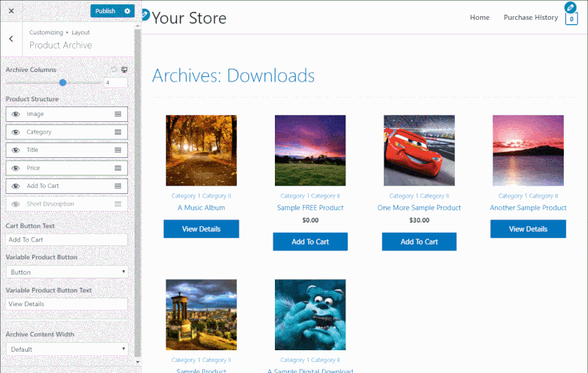Image resolution: width=588 pixels, height=373 pixels.
Task: Open the Home menu item
Action: (x=480, y=17)
